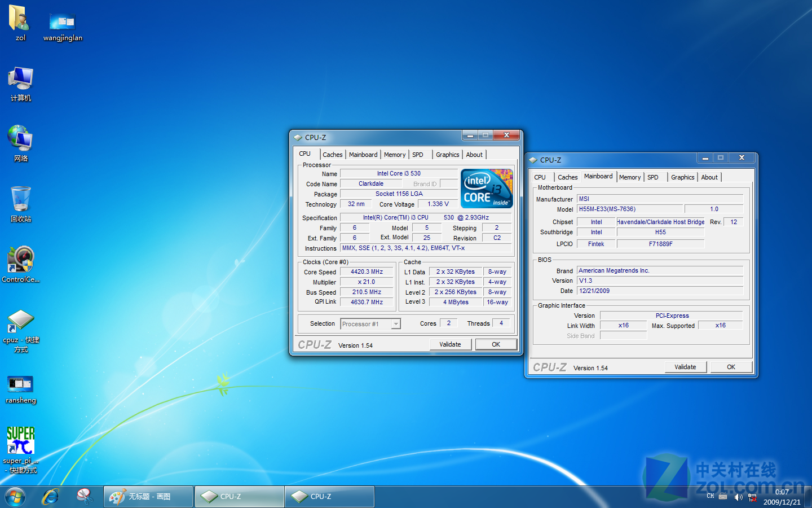Switch to the Caches tab in the CPU window
The height and width of the screenshot is (508, 812).
[x=333, y=155]
